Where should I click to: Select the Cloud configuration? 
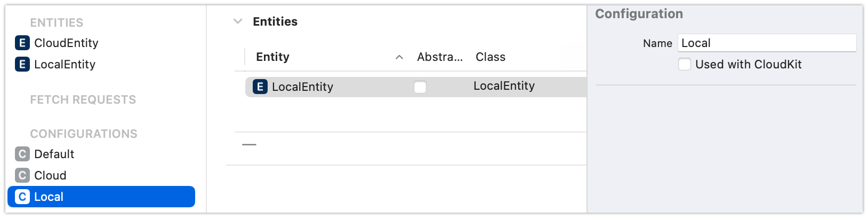pyautogui.click(x=50, y=176)
